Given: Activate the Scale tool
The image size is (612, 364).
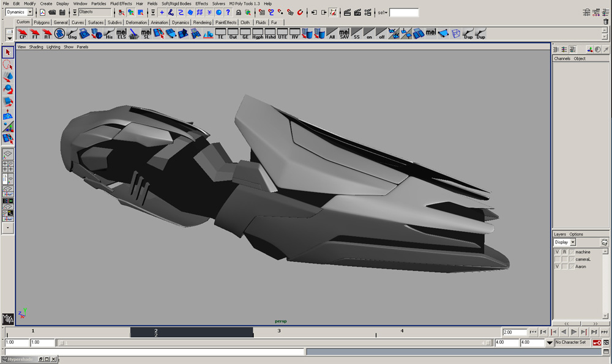Looking at the screenshot, I should pos(8,102).
